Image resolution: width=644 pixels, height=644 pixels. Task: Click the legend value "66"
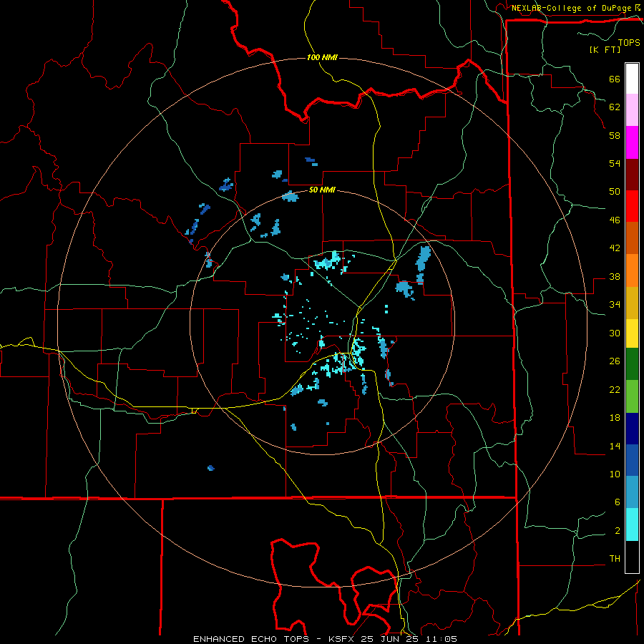pyautogui.click(x=615, y=79)
